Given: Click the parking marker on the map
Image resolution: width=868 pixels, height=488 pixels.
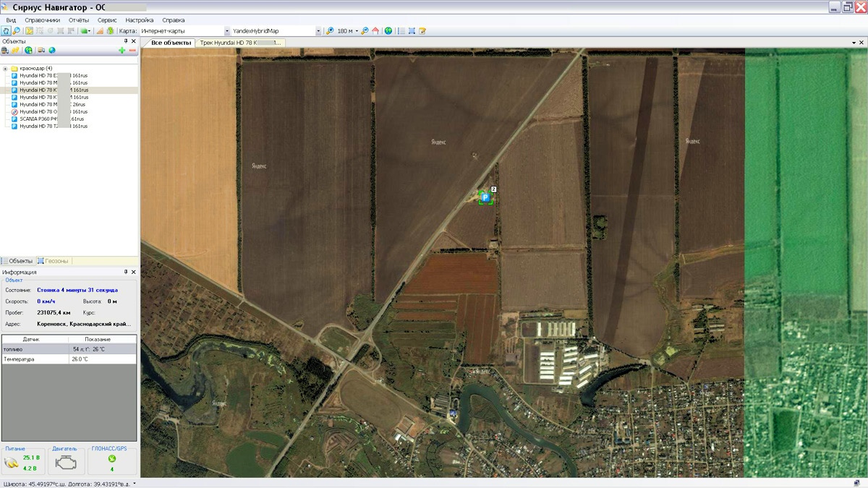Looking at the screenshot, I should [x=485, y=197].
